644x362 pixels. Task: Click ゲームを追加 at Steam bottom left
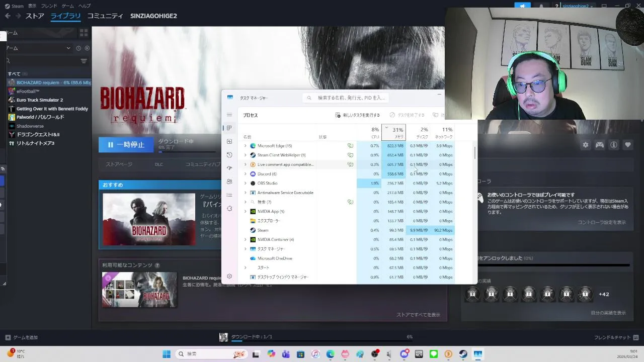21,337
